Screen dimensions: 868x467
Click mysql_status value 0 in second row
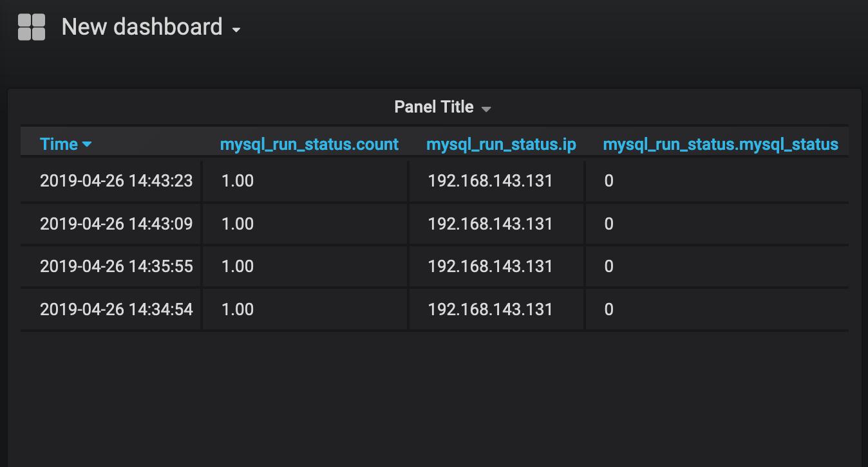pyautogui.click(x=609, y=224)
